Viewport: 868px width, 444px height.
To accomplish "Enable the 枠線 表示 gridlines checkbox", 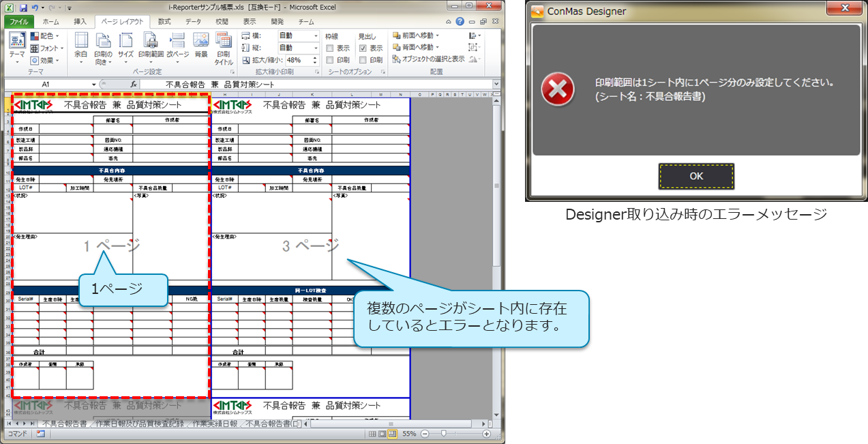I will point(330,48).
